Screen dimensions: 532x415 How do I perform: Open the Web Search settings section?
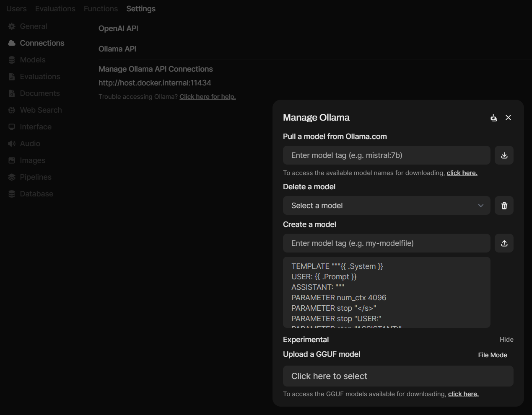(x=41, y=110)
